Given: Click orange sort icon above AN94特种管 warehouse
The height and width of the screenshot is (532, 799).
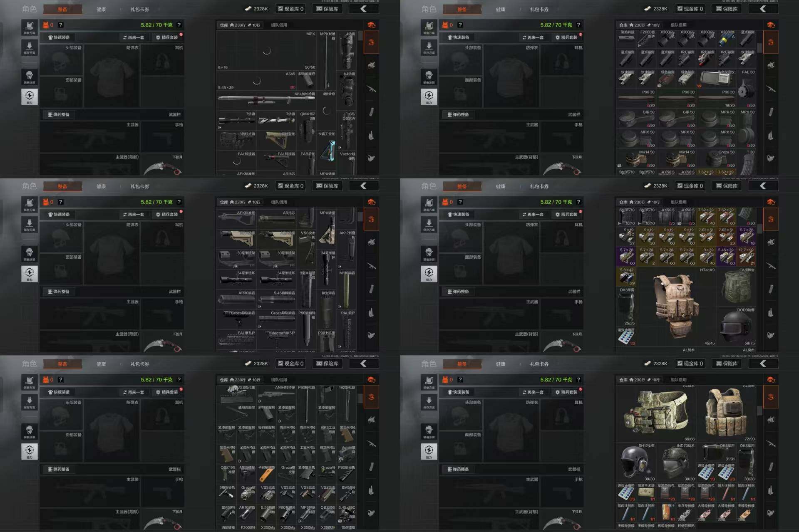Looking at the screenshot, I should tap(372, 380).
